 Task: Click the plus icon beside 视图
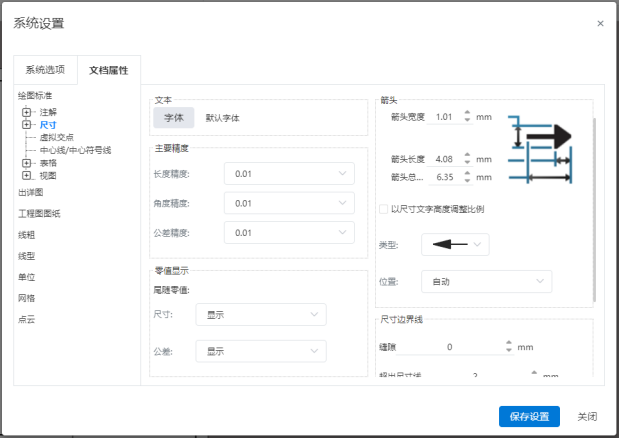[x=27, y=175]
